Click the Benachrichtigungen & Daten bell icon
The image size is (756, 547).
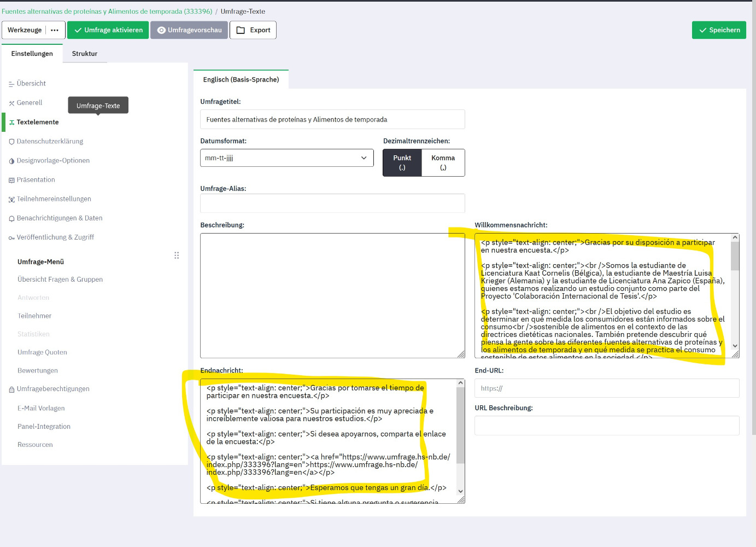tap(11, 219)
